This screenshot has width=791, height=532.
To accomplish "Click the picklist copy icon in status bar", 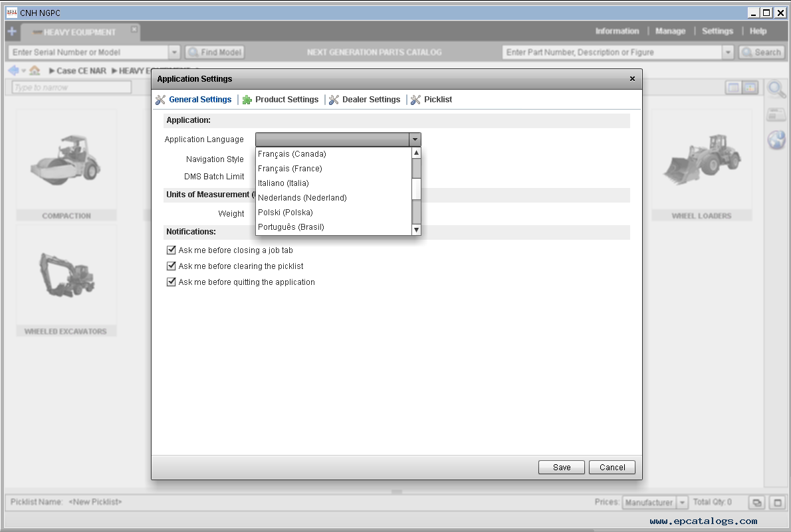I will [x=756, y=503].
